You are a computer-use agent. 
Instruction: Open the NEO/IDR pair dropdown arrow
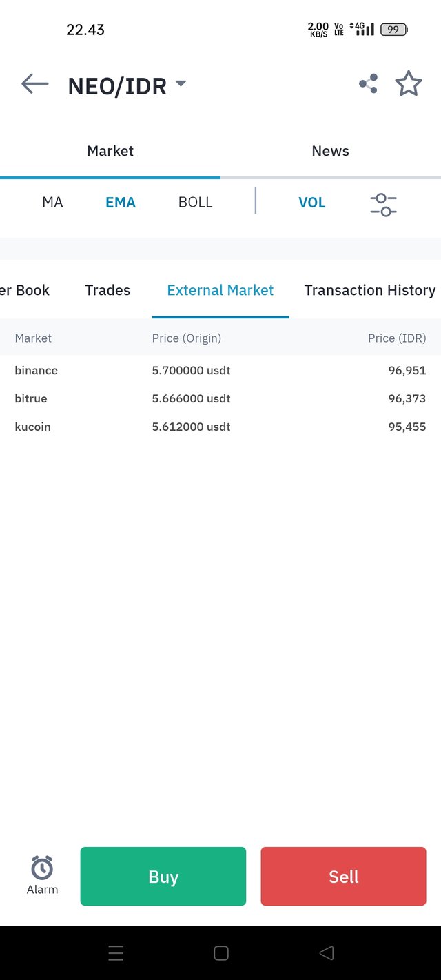coord(181,83)
